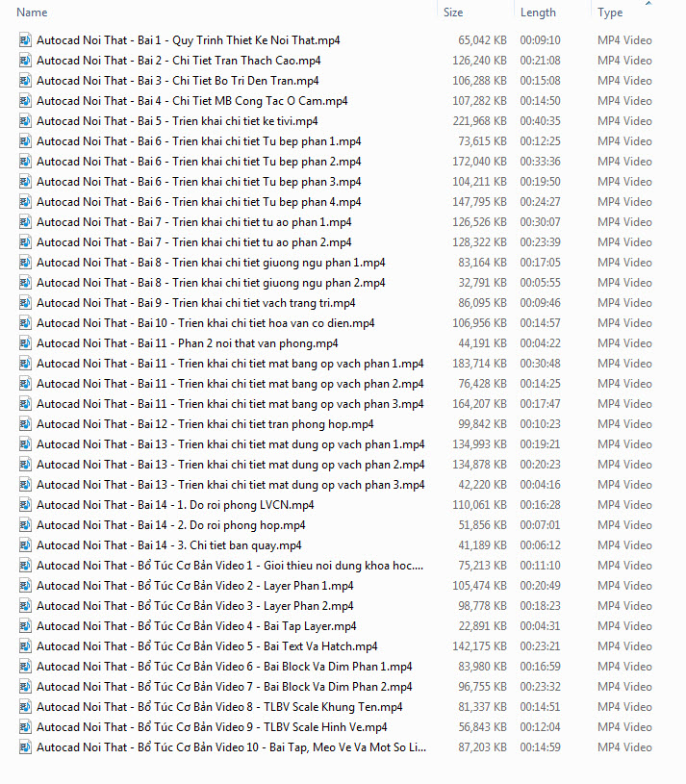The height and width of the screenshot is (784, 686).
Task: Click length value 00:30:07
Action: [x=540, y=222]
